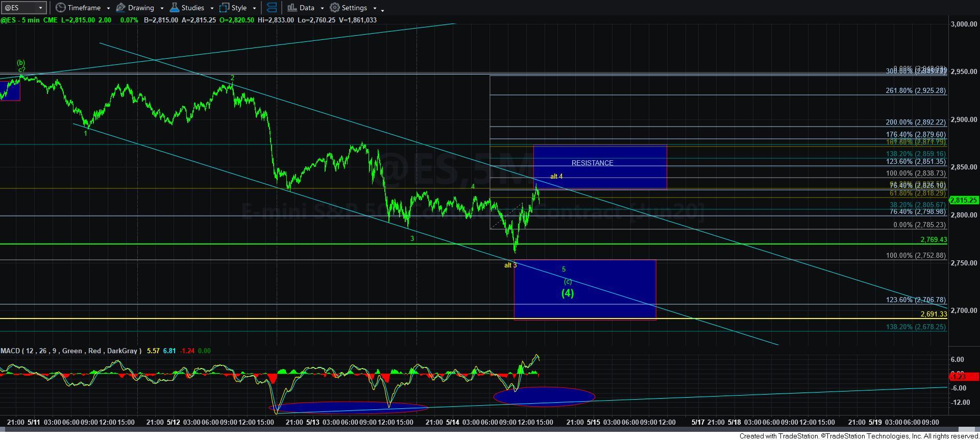The height and width of the screenshot is (440, 980).
Task: Click the blue linked-panels icon in toolbar
Action: pos(272,8)
